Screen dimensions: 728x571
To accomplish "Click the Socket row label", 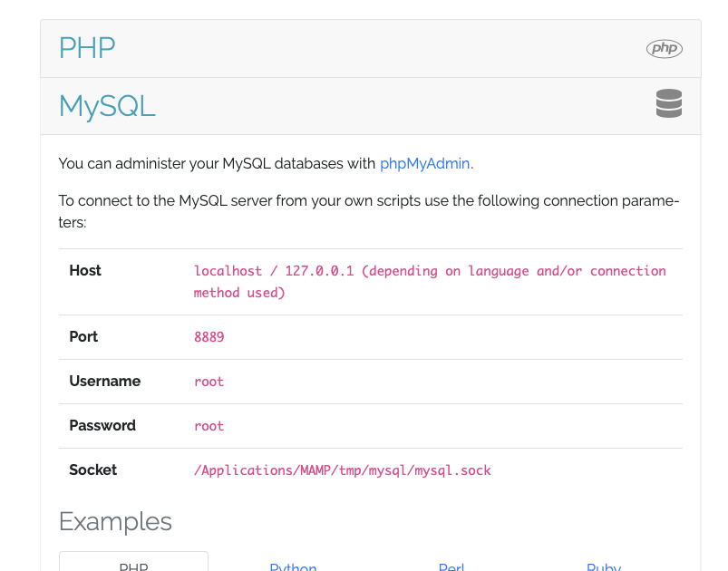I will pyautogui.click(x=92, y=470).
